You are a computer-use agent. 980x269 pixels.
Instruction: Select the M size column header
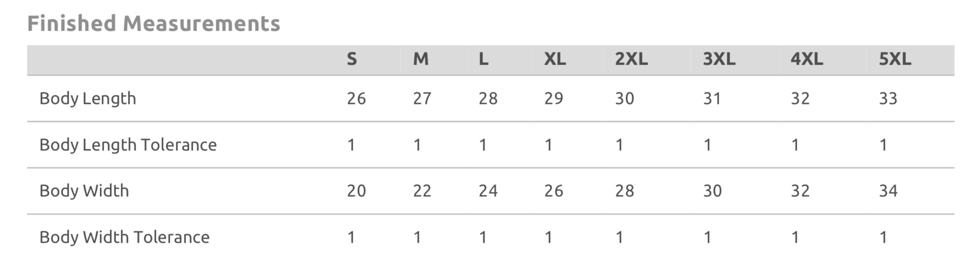[x=421, y=59]
